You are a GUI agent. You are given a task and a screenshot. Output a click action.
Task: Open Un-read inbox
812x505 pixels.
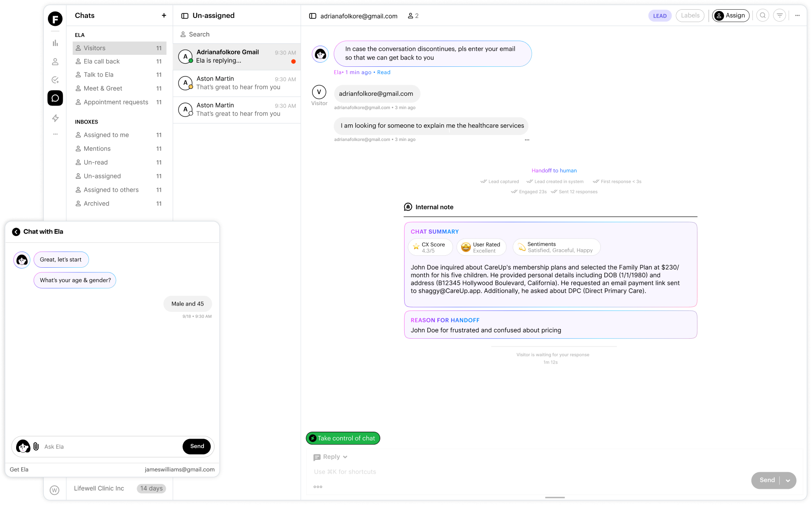click(x=119, y=163)
